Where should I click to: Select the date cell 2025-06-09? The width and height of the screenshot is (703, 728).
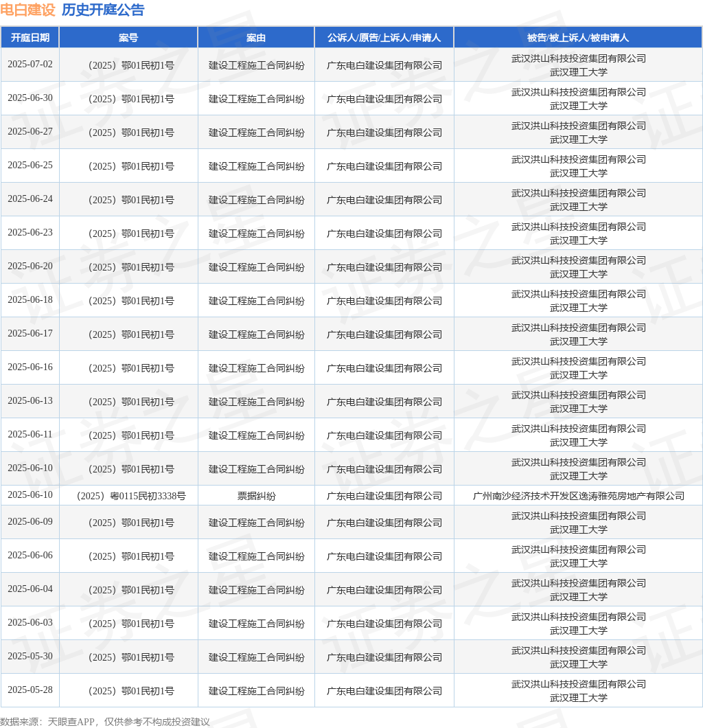tap(30, 521)
